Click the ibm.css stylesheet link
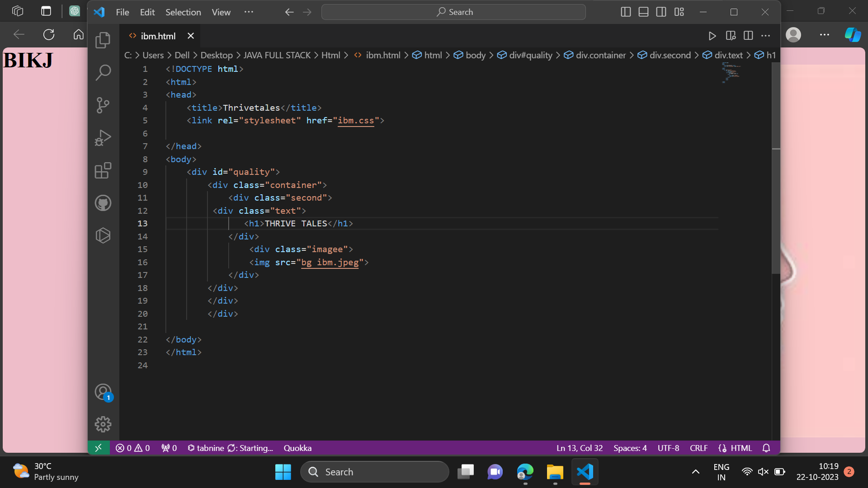This screenshot has height=488, width=868. [356, 121]
